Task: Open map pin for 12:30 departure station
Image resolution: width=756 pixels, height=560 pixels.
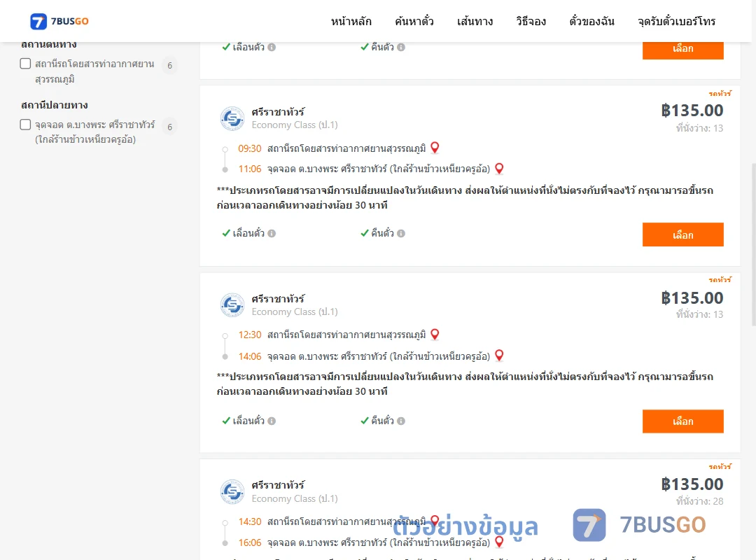Action: (435, 335)
